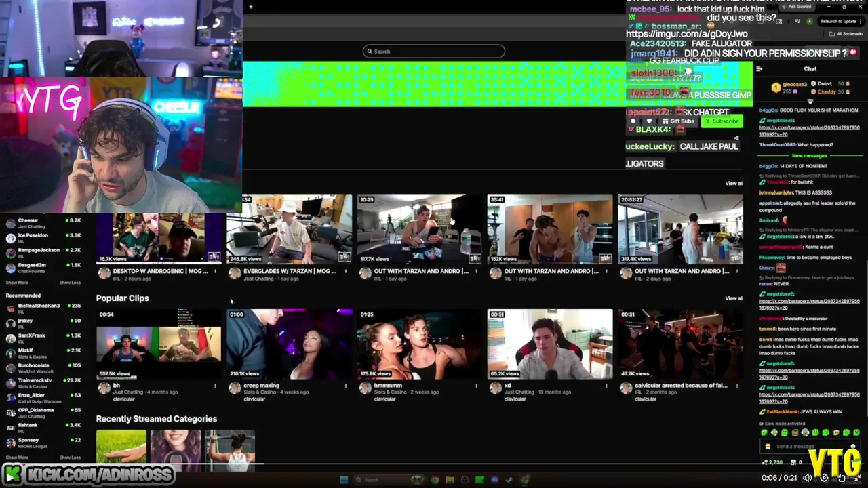Click the search magnifier icon

[x=370, y=52]
